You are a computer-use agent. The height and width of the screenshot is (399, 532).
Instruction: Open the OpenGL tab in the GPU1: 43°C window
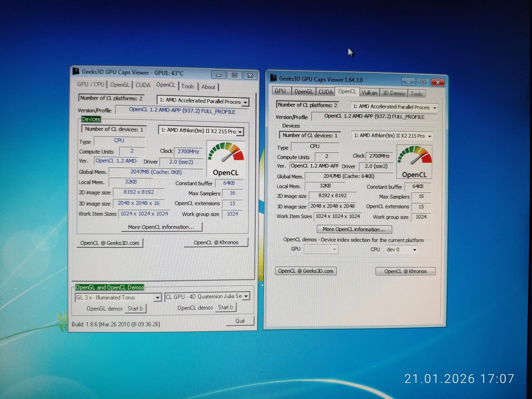[120, 85]
